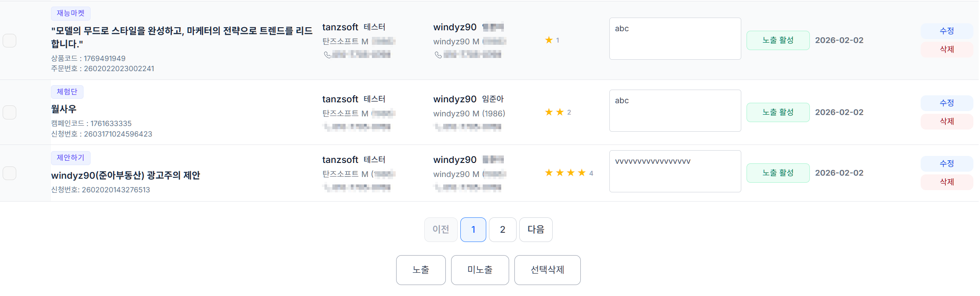
Task: Click the two-star rating on the 월사우 row
Action: point(554,112)
